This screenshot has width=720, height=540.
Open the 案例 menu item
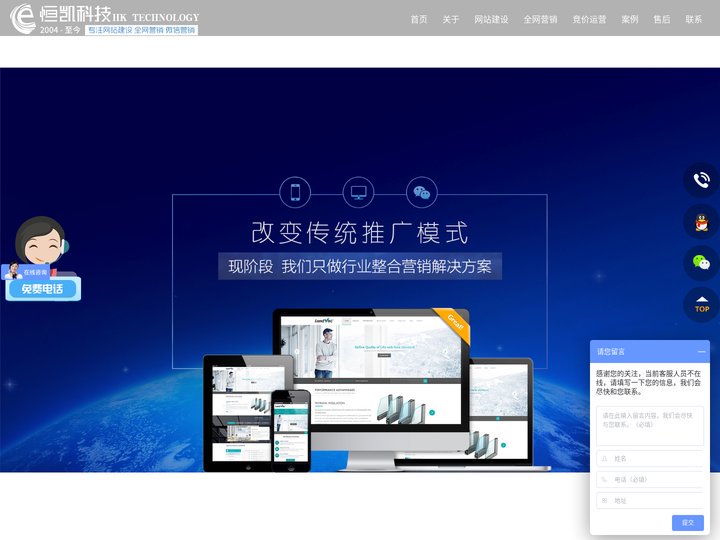(630, 19)
